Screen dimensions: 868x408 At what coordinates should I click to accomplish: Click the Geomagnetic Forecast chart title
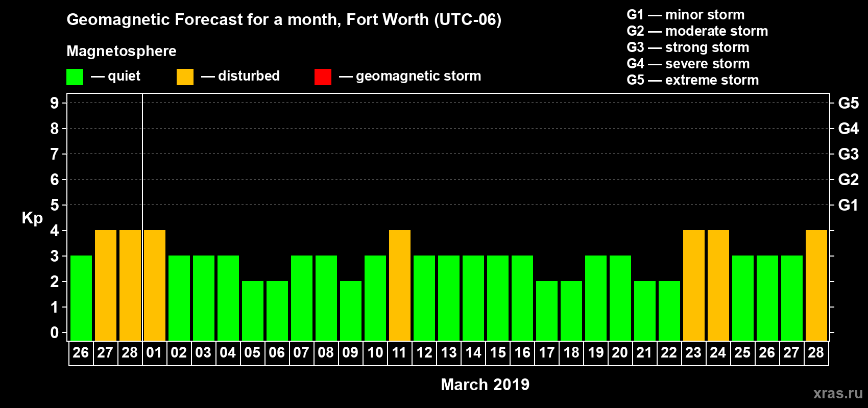tap(284, 19)
